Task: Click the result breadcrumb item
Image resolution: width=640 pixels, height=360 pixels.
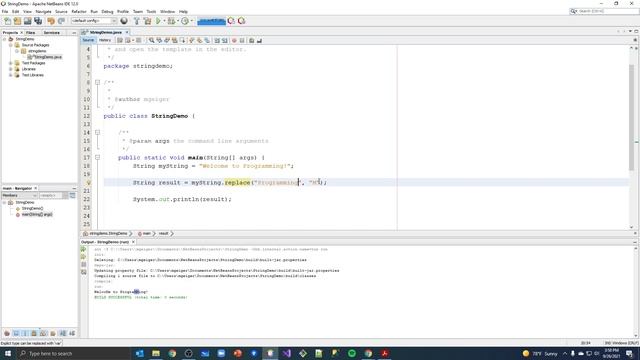Action: [164, 233]
